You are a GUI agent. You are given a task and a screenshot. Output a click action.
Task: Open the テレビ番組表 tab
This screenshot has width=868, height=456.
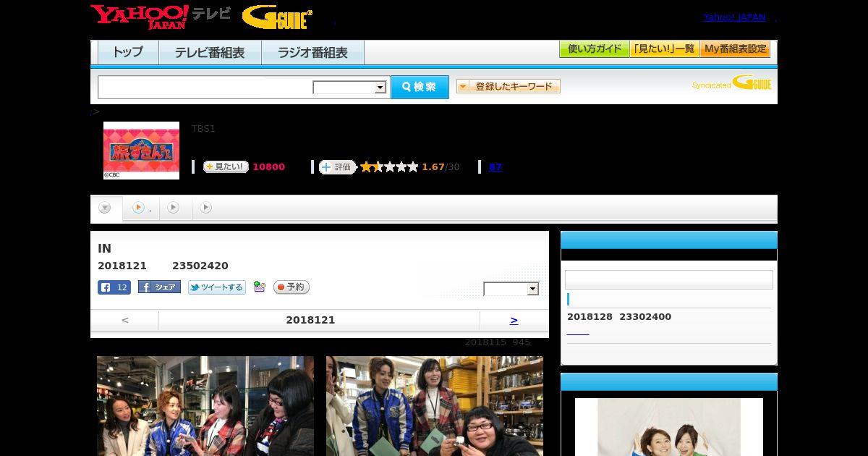click(x=210, y=52)
